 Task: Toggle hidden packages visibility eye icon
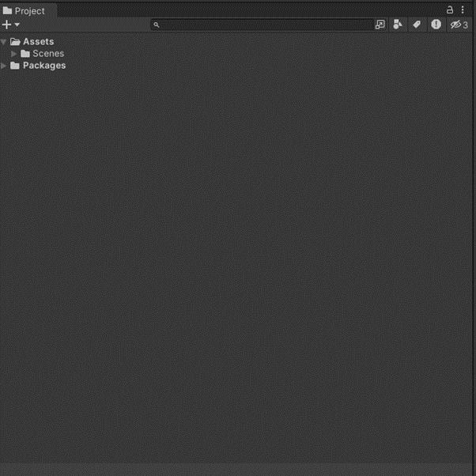459,25
